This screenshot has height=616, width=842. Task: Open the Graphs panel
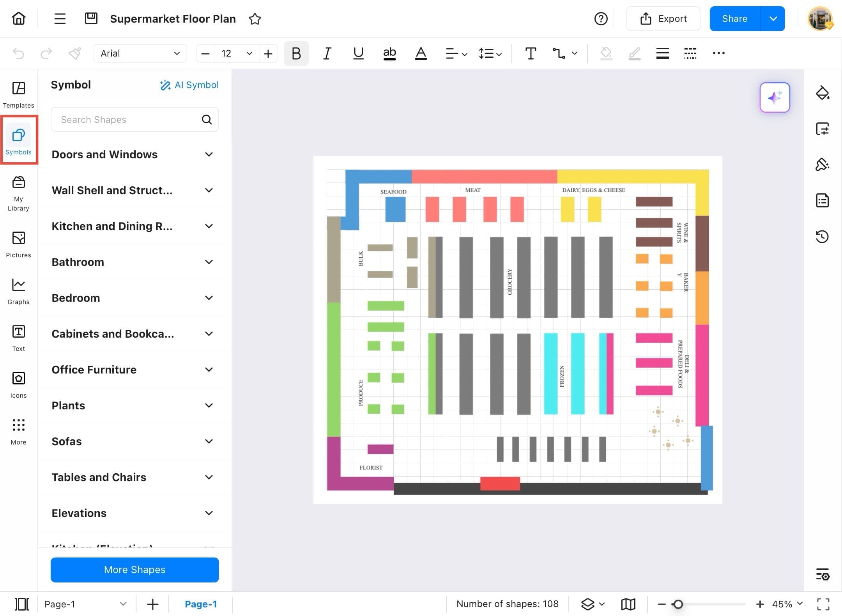point(18,291)
